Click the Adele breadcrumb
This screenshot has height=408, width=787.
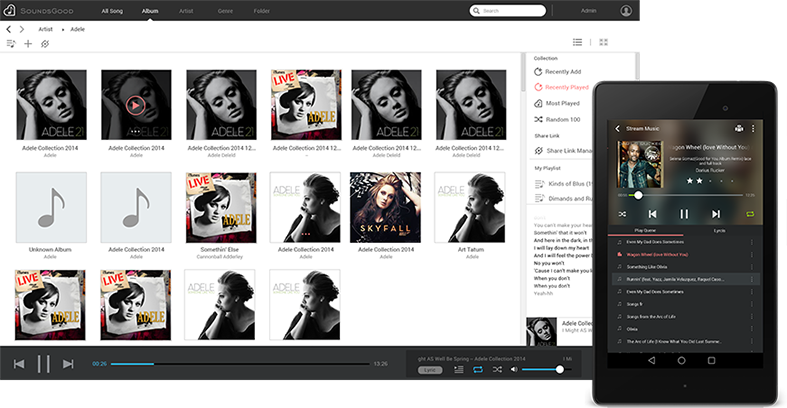point(77,30)
